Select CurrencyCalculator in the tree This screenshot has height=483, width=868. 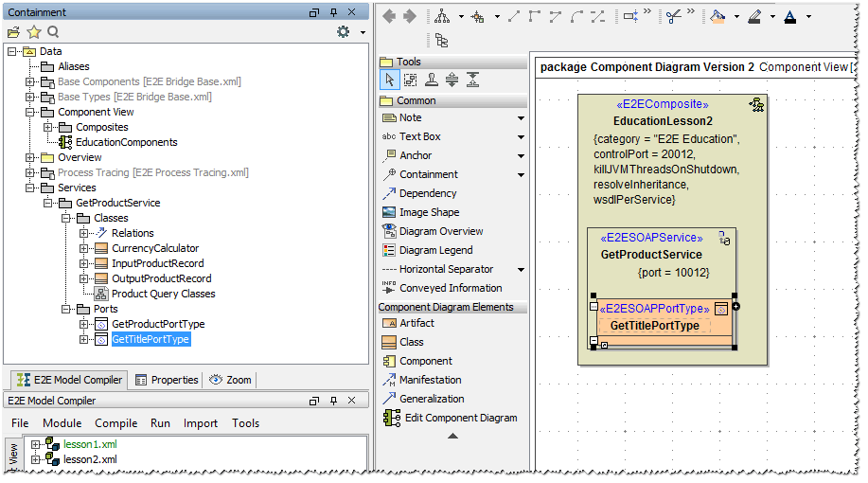point(155,248)
